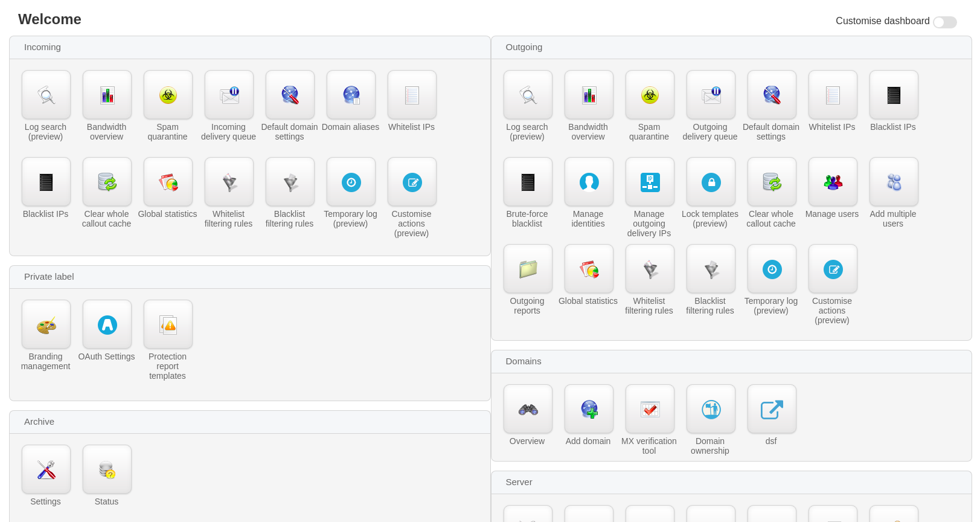Image resolution: width=980 pixels, height=522 pixels.
Task: Click the Domains panel header
Action: tap(731, 361)
